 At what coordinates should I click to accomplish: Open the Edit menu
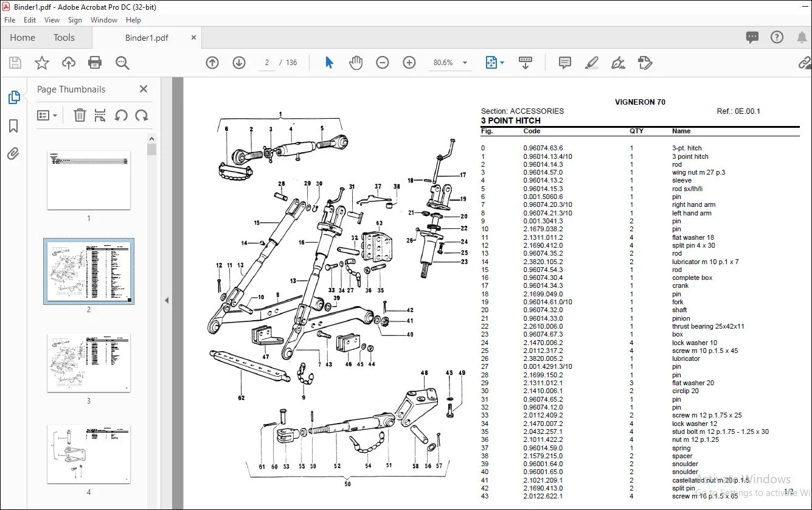(x=30, y=20)
